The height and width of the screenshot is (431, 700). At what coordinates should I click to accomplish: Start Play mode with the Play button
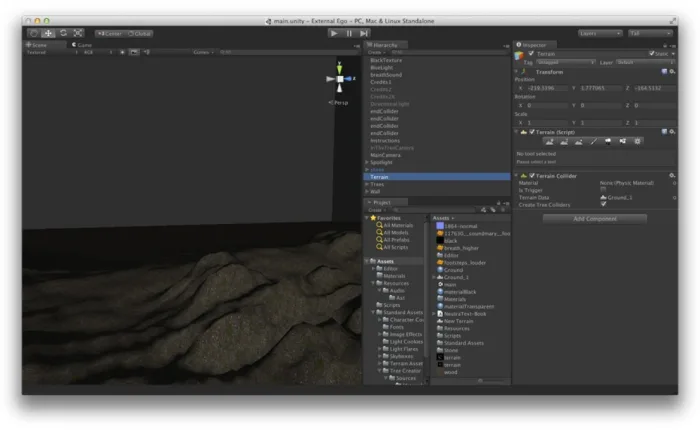pos(333,33)
